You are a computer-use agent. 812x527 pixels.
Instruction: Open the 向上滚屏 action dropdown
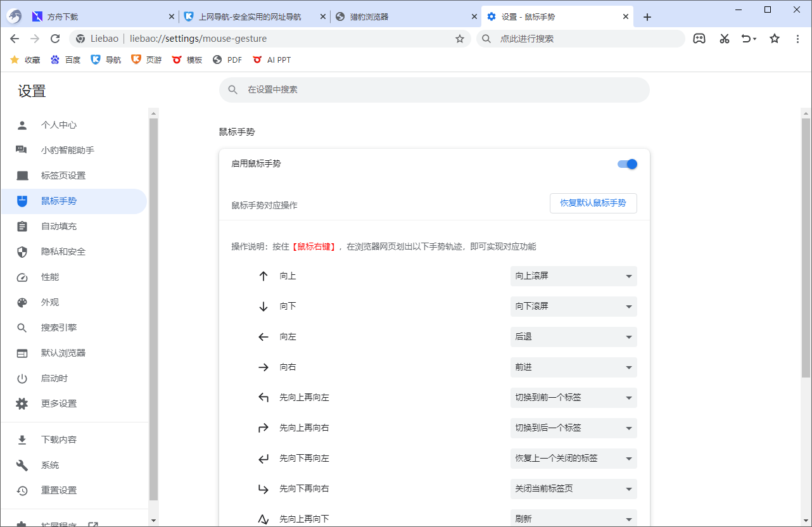573,276
